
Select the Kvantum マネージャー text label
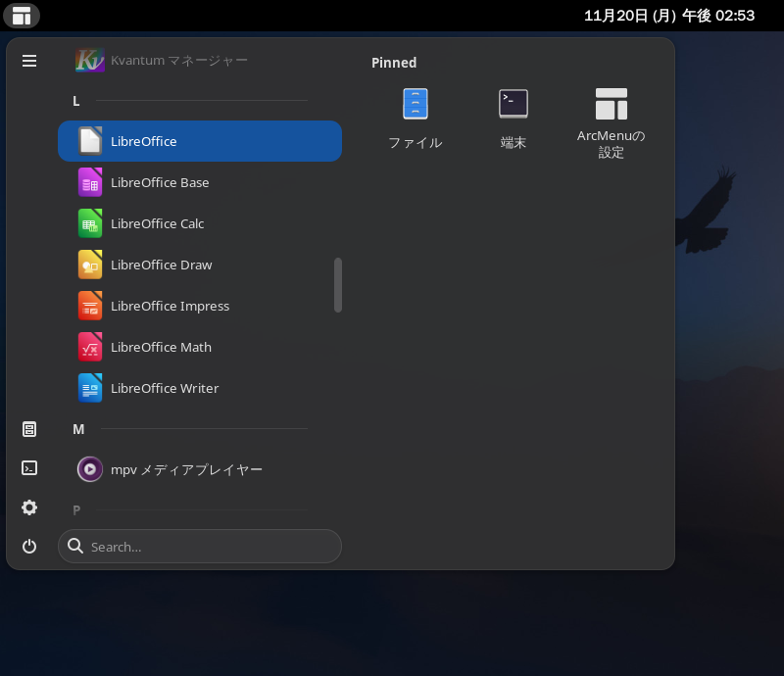(x=179, y=61)
